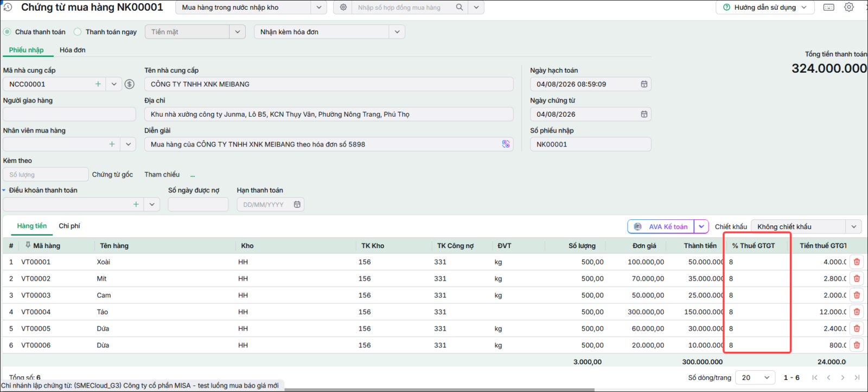
Task: Delete row VT00004 with trash icon
Action: [857, 312]
